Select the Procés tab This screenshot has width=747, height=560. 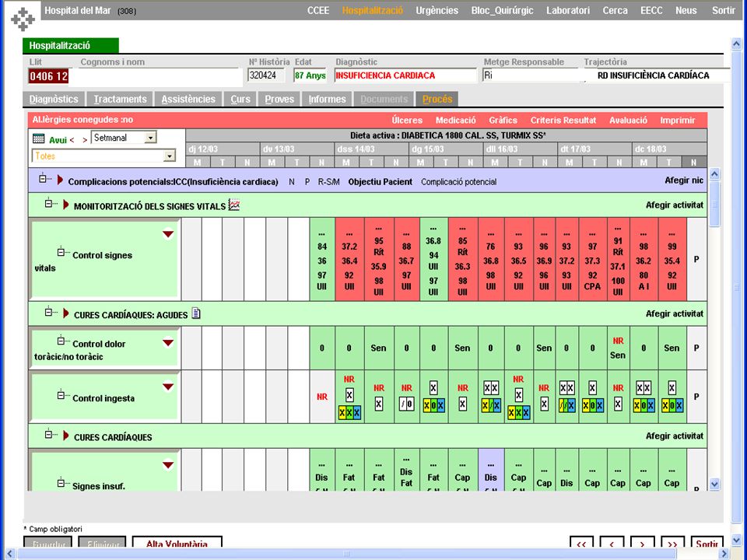(x=437, y=99)
